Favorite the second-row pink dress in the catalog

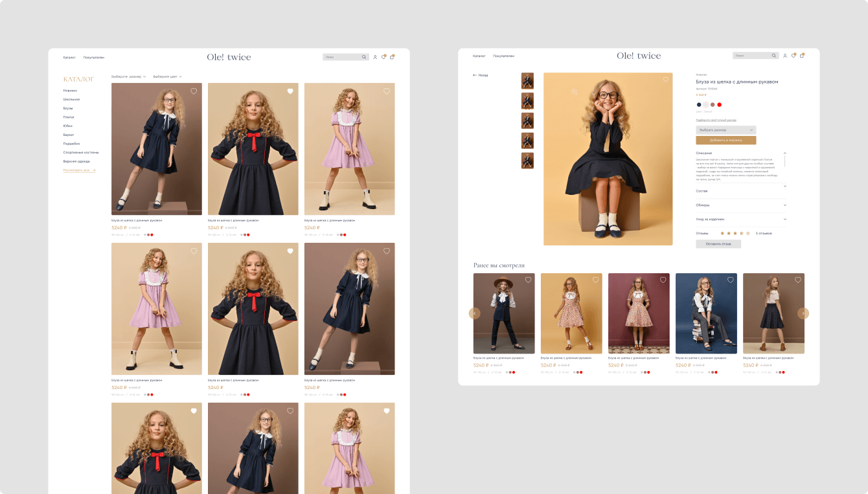coord(194,251)
